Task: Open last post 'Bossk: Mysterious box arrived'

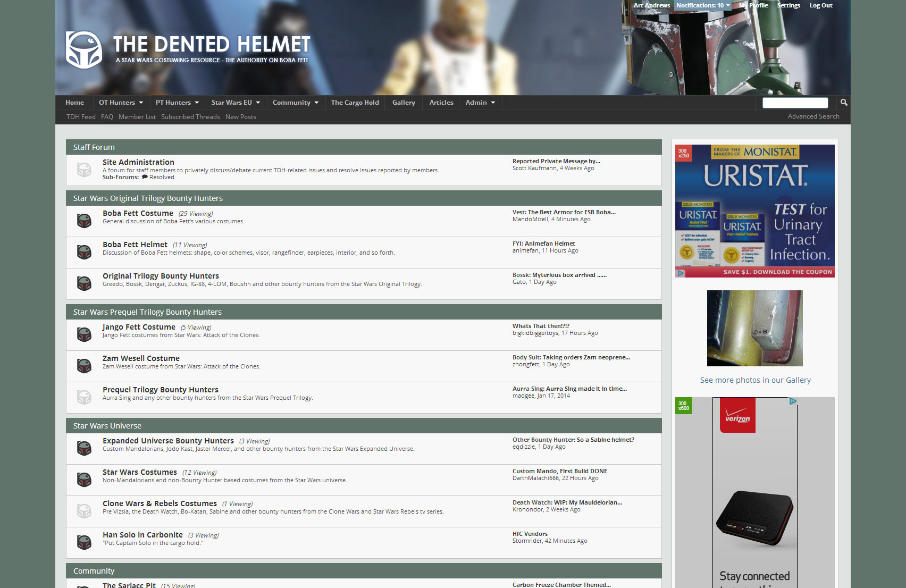Action: tap(559, 275)
